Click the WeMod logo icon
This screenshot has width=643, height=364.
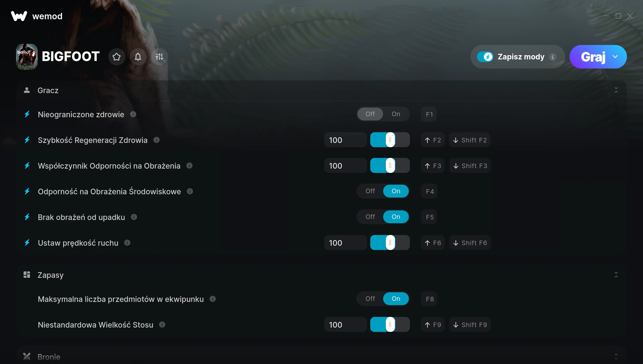tap(19, 16)
